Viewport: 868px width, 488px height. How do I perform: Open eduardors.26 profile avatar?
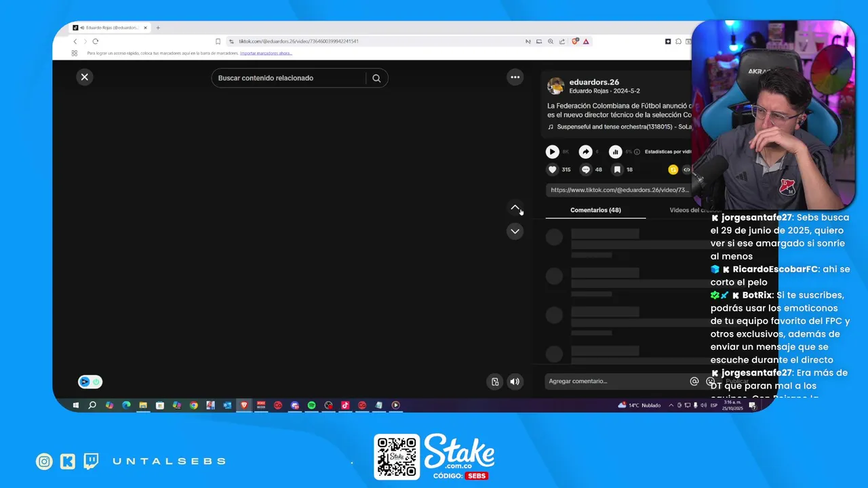pyautogui.click(x=555, y=86)
